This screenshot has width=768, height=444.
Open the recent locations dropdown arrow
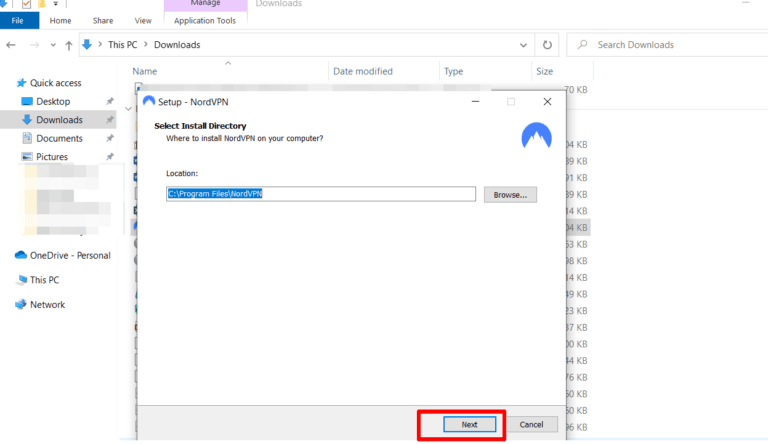click(53, 45)
